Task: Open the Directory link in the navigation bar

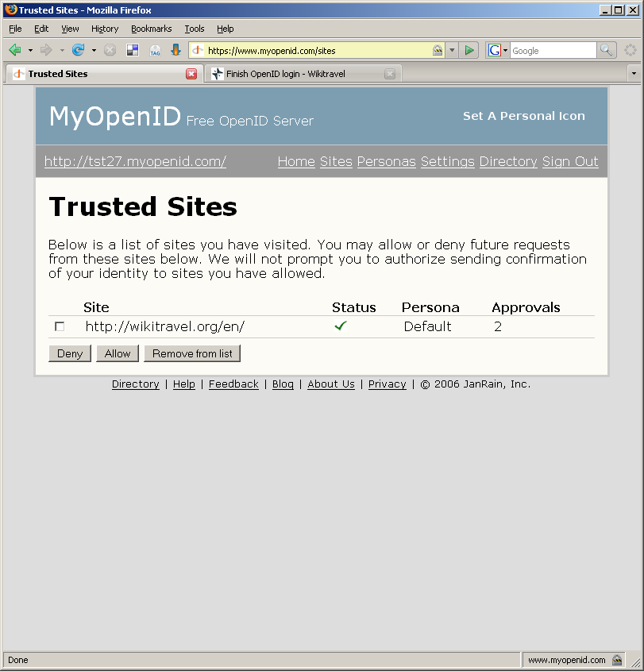Action: pyautogui.click(x=508, y=161)
